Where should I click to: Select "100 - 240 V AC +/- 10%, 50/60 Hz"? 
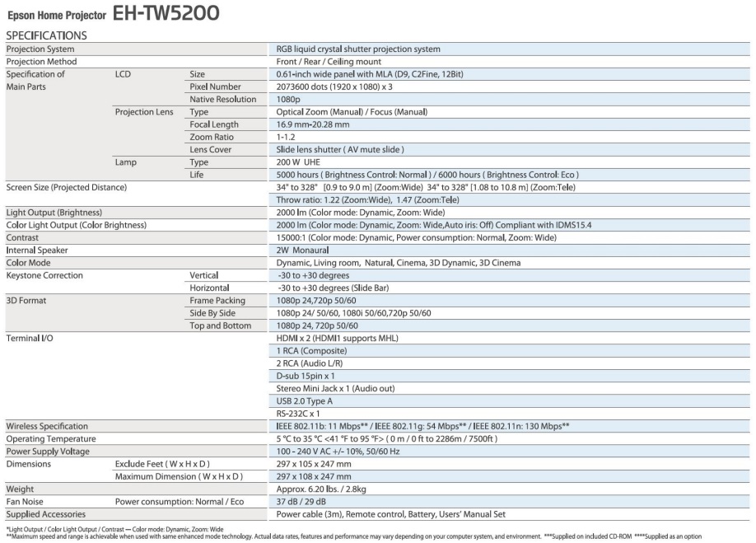pyautogui.click(x=338, y=451)
